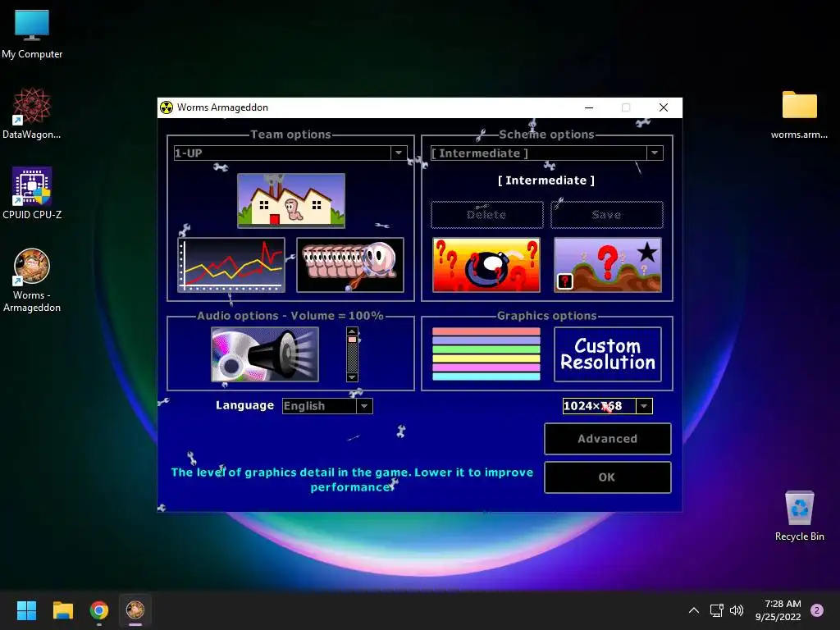Expand the 1-UP team dropdown
840x630 pixels.
[x=399, y=153]
